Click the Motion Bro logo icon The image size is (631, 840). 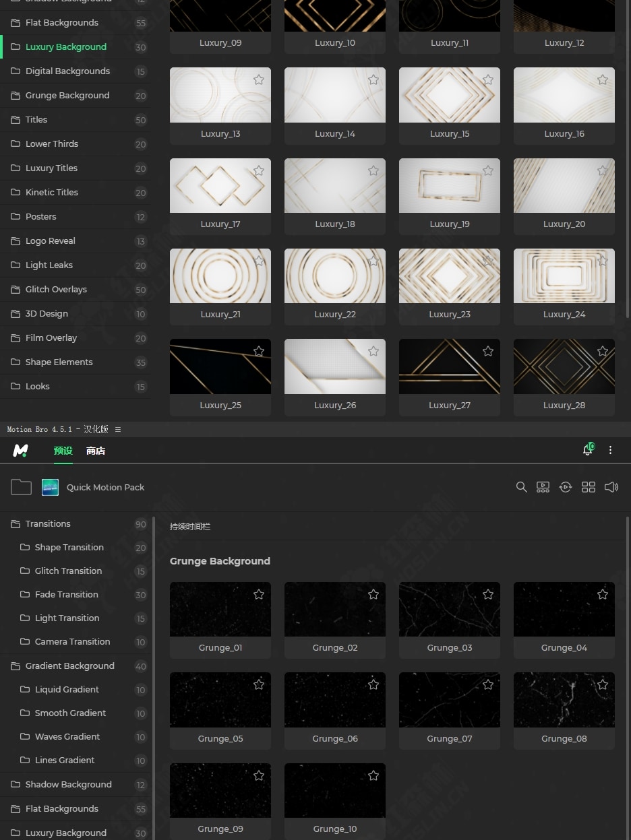[20, 450]
